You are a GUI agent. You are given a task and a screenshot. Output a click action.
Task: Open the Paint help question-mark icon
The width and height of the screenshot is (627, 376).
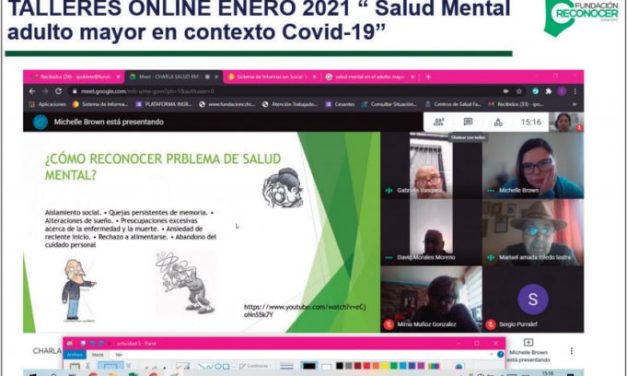pyautogui.click(x=500, y=354)
